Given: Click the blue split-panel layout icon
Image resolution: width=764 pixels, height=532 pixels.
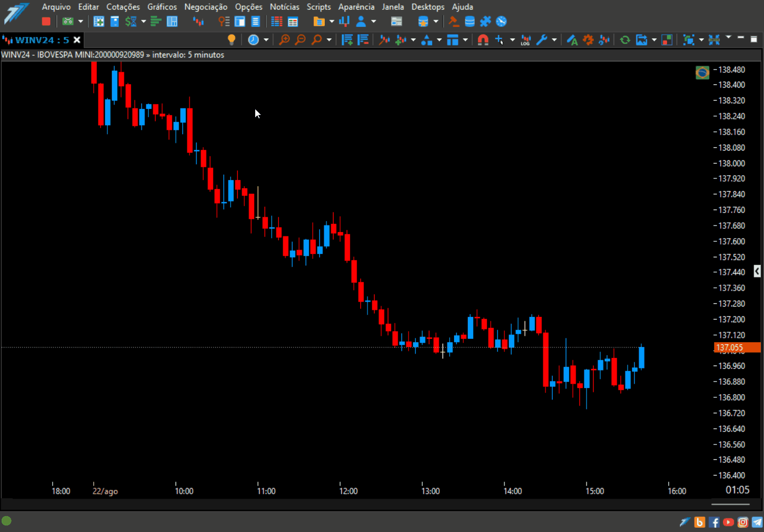Looking at the screenshot, I should coord(172,21).
